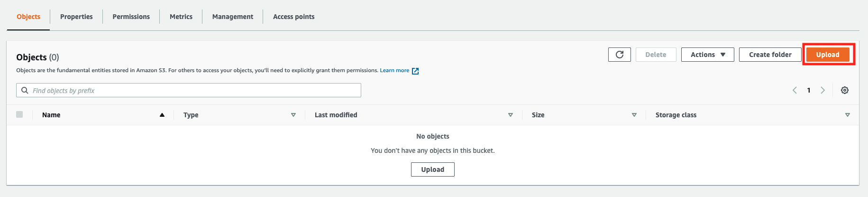Go to next page arrow
The width and height of the screenshot is (868, 197).
pos(822,90)
